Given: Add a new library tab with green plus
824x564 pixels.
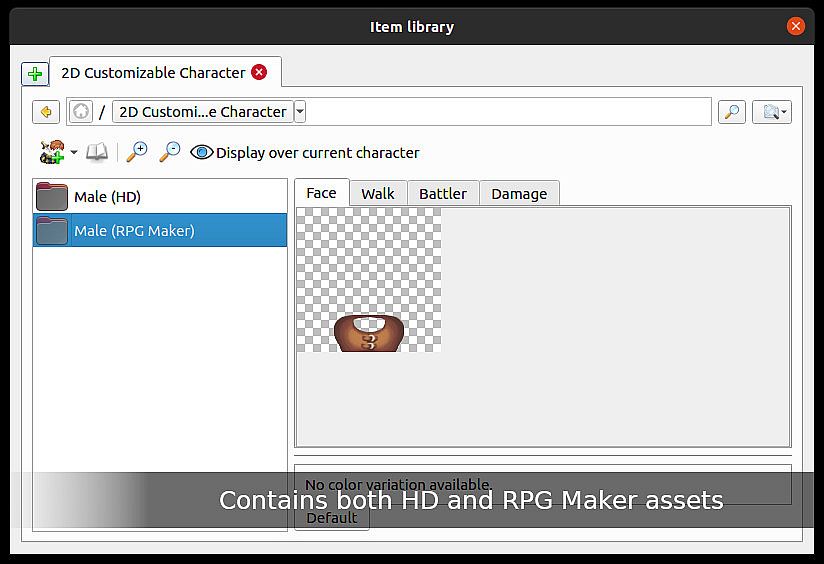Looking at the screenshot, I should point(35,74).
